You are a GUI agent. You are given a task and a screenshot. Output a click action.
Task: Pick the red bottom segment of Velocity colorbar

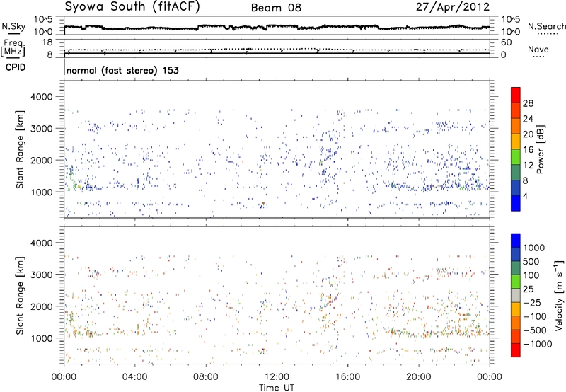(516, 350)
